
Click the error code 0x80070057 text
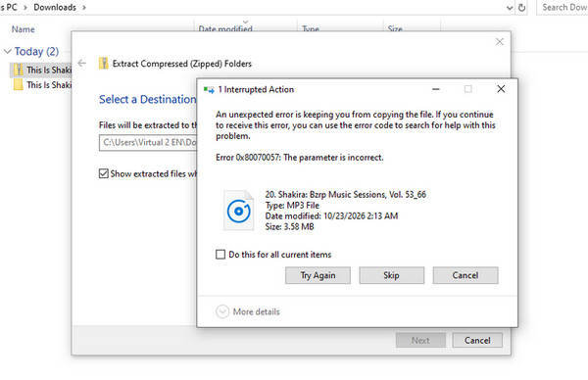tap(258, 158)
